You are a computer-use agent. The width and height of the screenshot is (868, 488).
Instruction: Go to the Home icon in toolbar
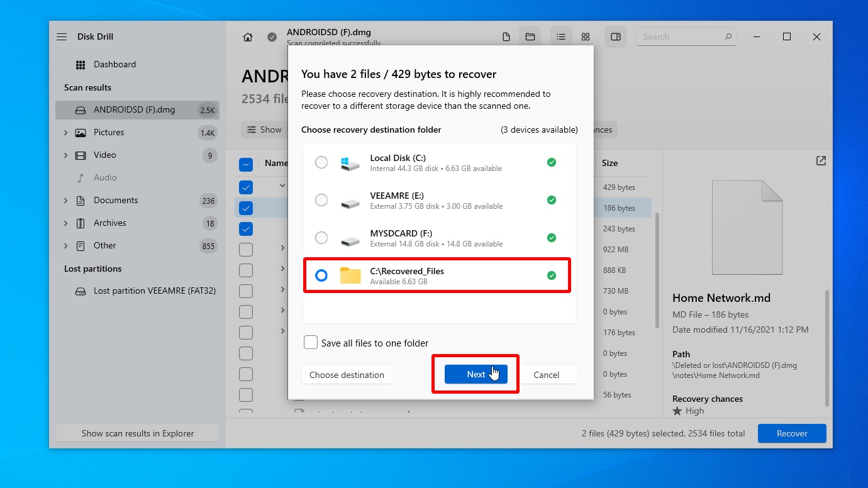[248, 37]
